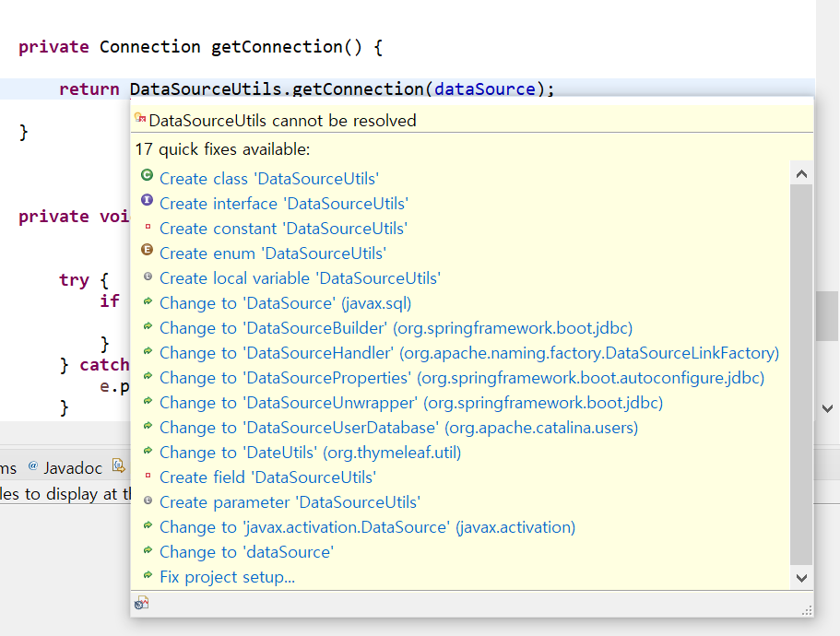Viewport: 840px width, 636px height.
Task: Pick Change to 'DateUtils' (org.thymeleaf.util)
Action: tap(310, 453)
